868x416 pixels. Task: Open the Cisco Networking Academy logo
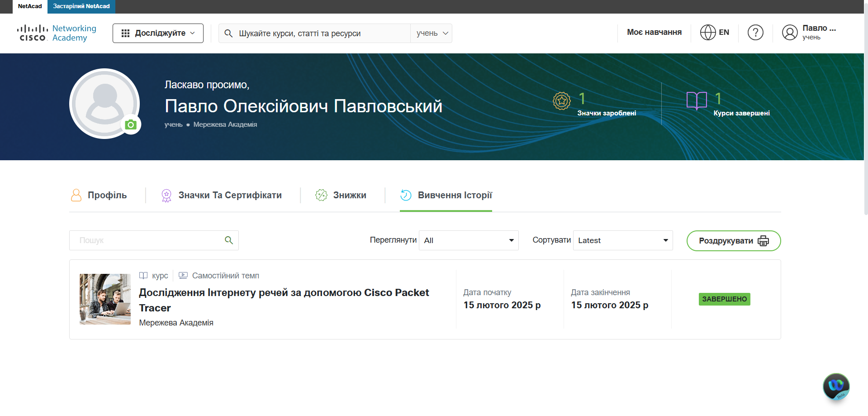point(57,33)
